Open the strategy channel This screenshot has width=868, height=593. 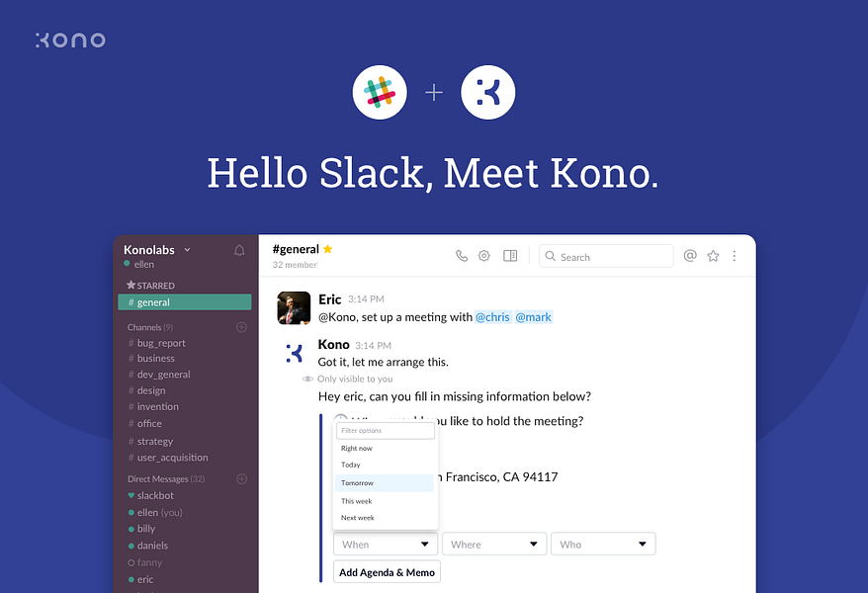click(x=150, y=442)
